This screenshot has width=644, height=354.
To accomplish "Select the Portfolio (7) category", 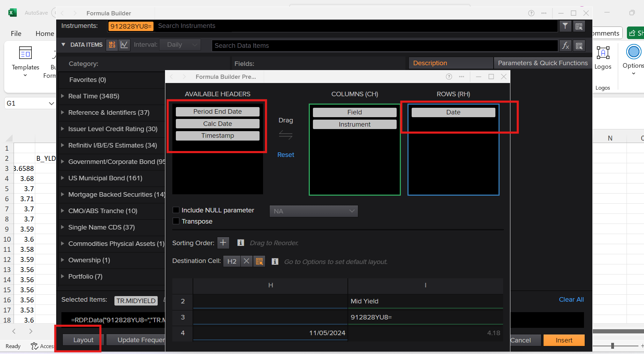I will (85, 277).
